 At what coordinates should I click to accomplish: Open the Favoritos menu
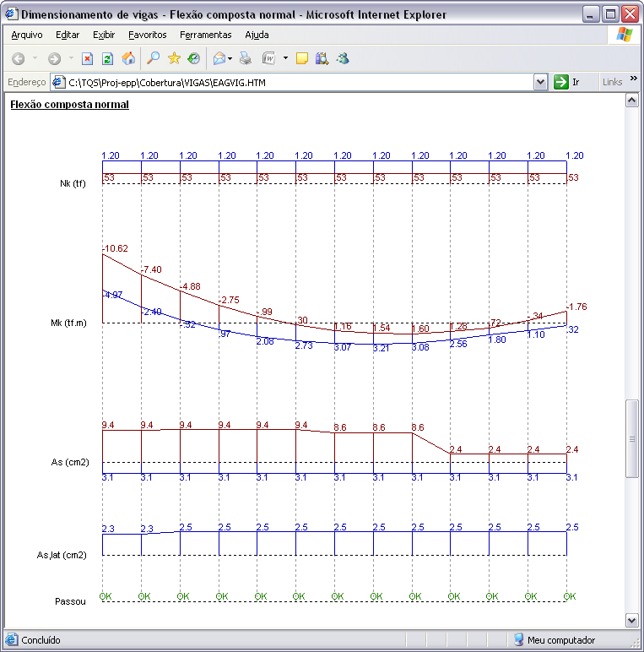(x=148, y=35)
